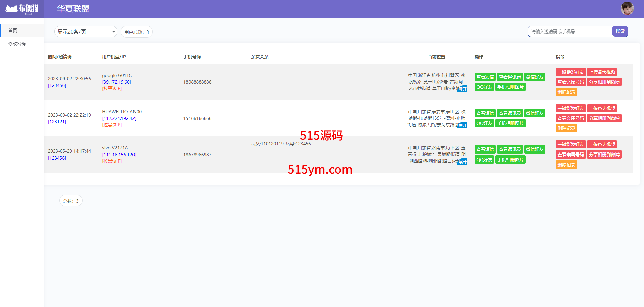View 手机相册图片 for HUAWEI LIO-AN00 row
This screenshot has height=307, width=644.
click(510, 123)
